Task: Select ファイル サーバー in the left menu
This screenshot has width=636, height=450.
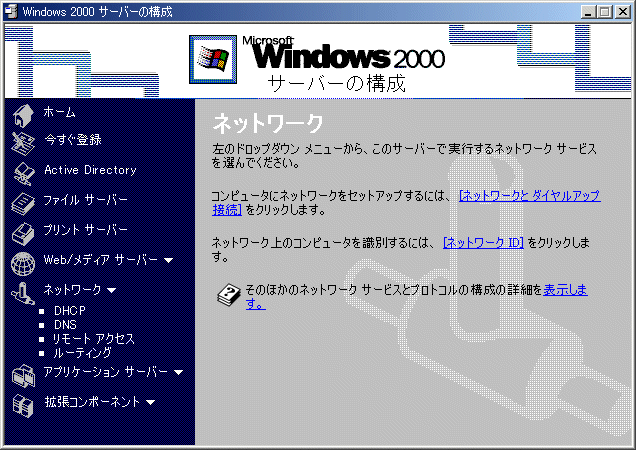Action: [86, 200]
